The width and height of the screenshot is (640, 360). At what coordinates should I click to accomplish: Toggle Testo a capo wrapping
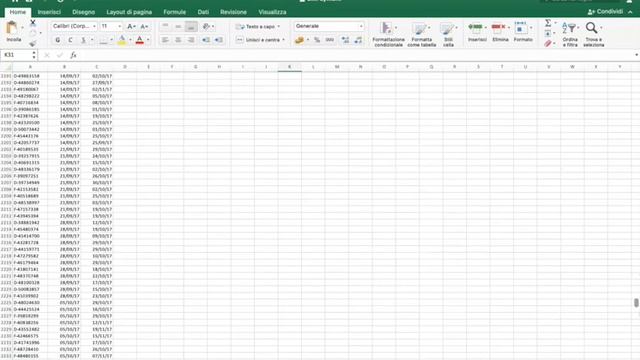click(x=258, y=27)
